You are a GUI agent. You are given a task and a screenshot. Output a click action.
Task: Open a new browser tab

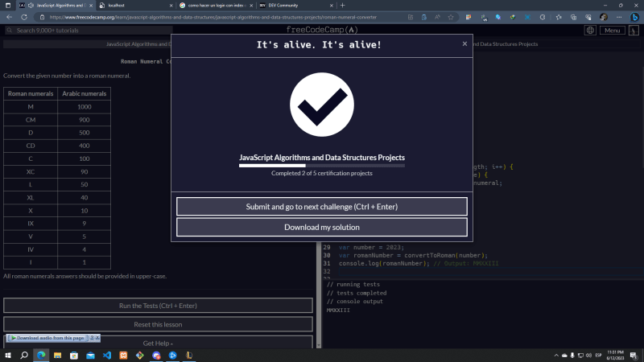[x=343, y=6]
